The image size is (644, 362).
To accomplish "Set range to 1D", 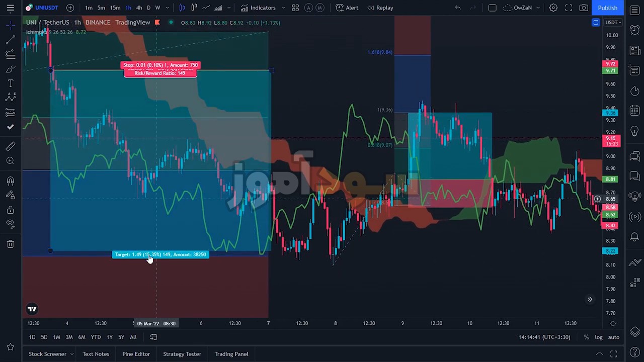I will point(32,337).
